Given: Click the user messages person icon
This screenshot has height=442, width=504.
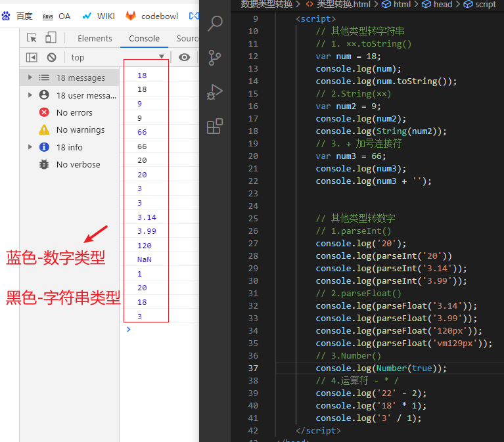Looking at the screenshot, I should [44, 95].
